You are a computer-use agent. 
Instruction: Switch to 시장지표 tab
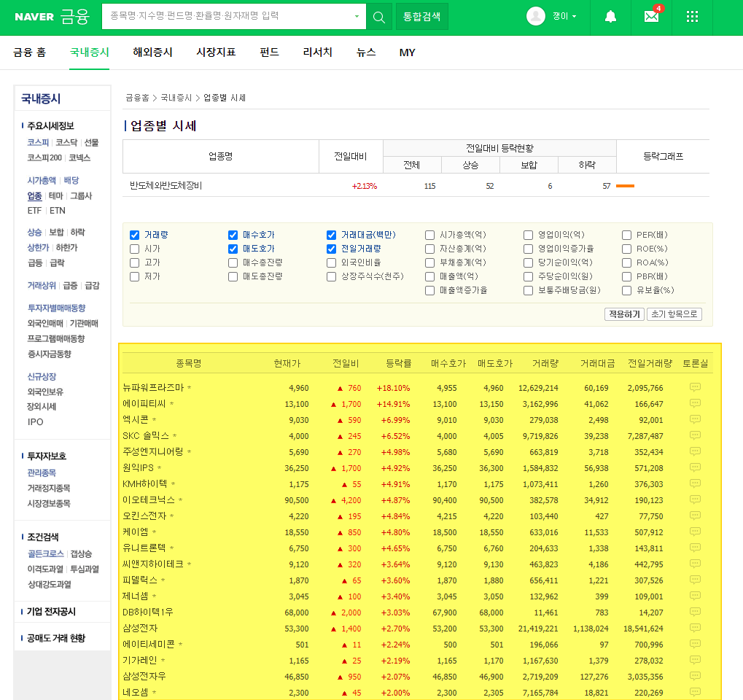[216, 52]
